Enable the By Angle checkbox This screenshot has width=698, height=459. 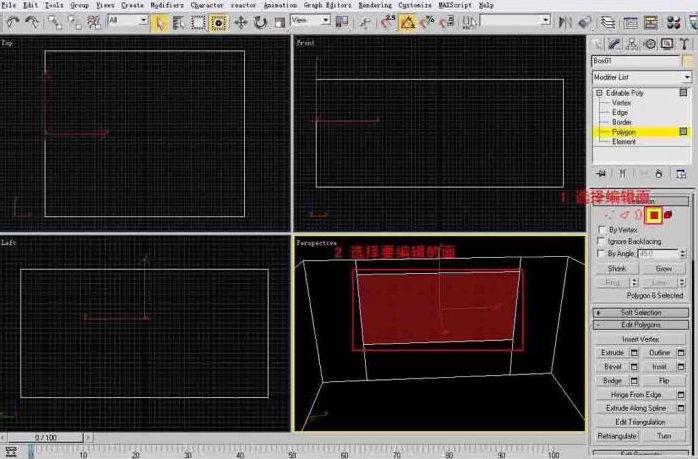[x=601, y=253]
